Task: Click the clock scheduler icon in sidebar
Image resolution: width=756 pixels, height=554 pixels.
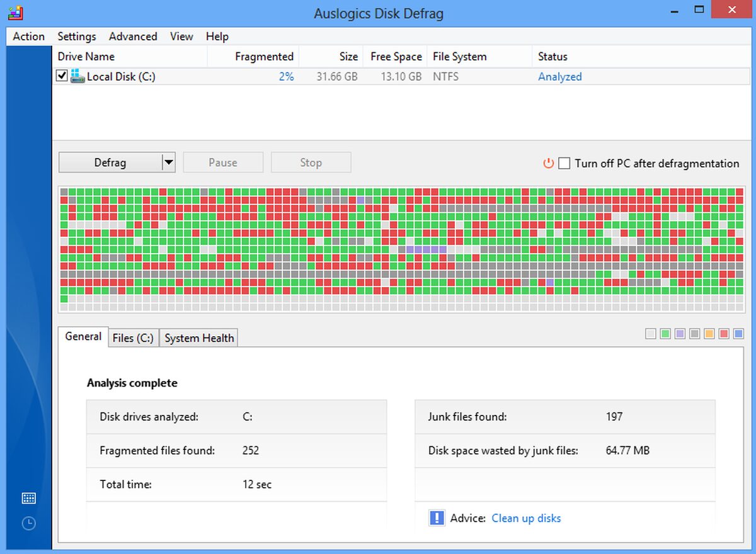Action: click(x=28, y=523)
